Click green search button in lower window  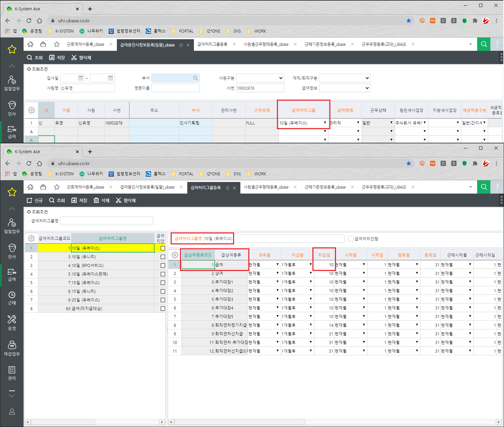tap(484, 187)
